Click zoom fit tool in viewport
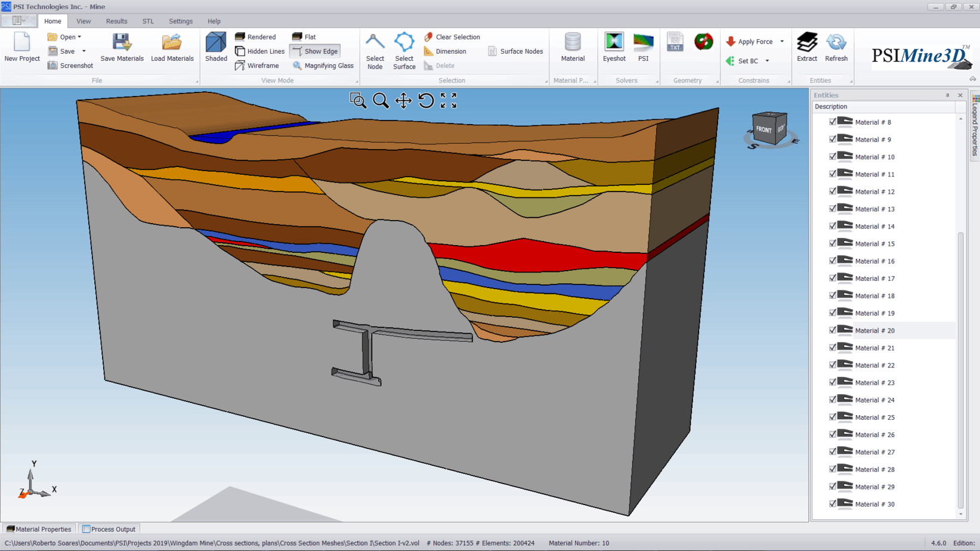The width and height of the screenshot is (980, 551). click(449, 100)
